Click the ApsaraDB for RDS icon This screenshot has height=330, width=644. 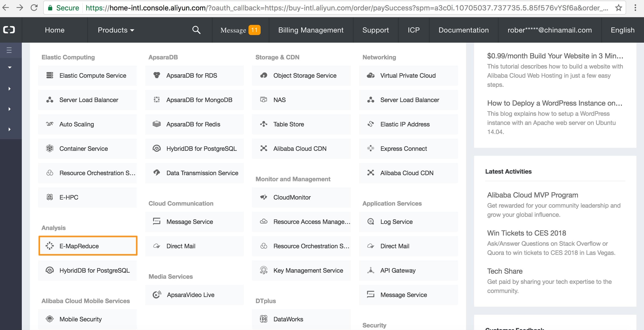pyautogui.click(x=157, y=75)
